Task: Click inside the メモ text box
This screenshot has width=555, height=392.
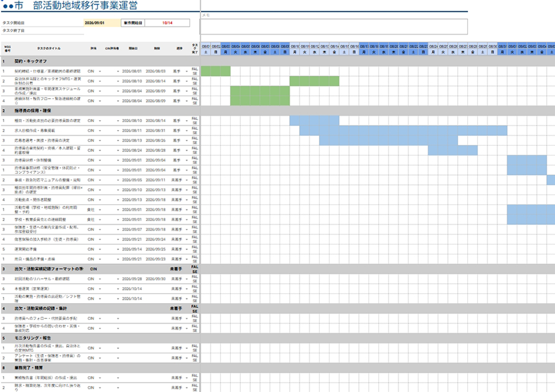Action: point(334,27)
